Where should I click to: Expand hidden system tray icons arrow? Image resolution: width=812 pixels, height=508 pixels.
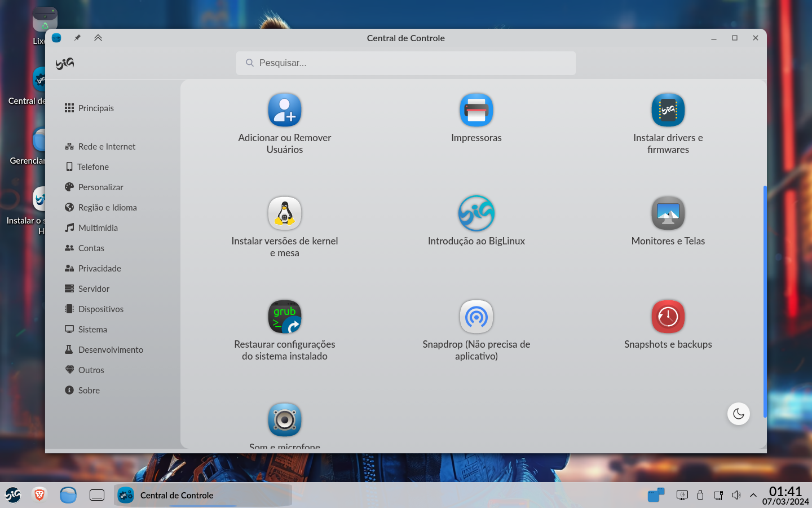[753, 495]
